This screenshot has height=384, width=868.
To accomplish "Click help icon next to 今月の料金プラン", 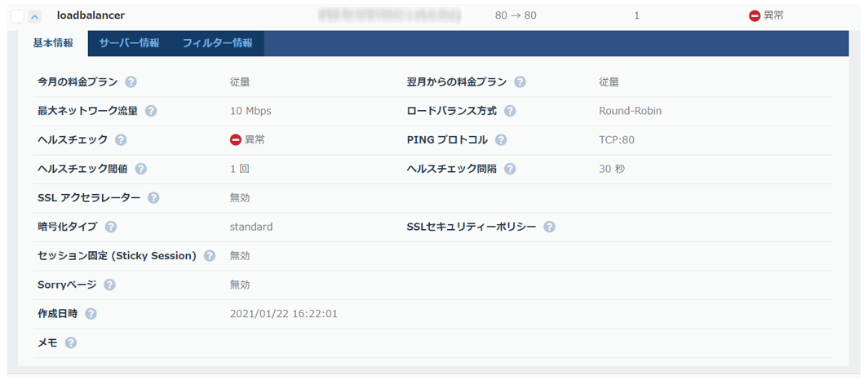I will click(131, 82).
